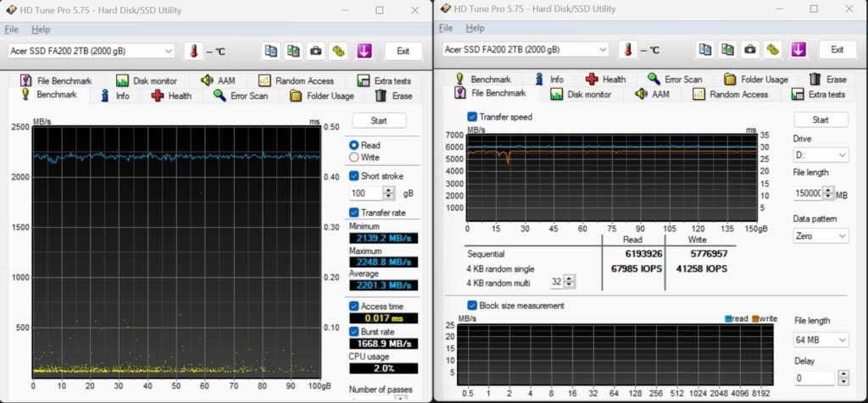Click purple download arrow icon in right window
This screenshot has width=868, height=403.
click(798, 49)
